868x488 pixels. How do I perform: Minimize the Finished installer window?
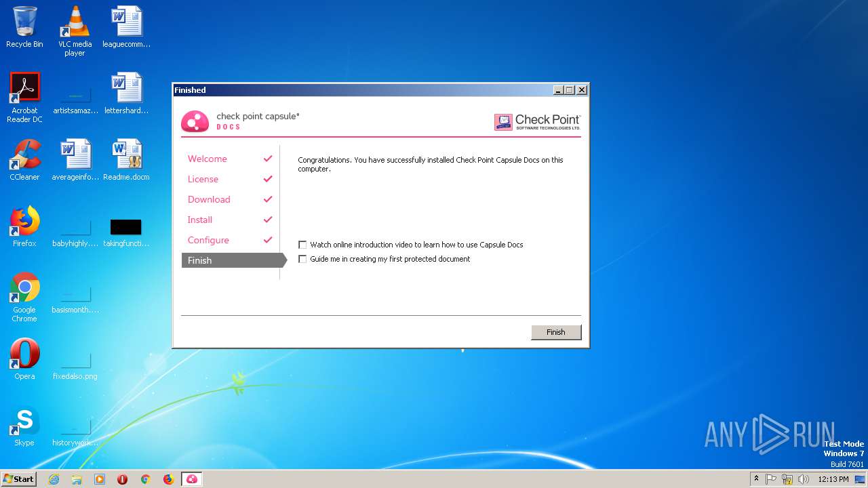pyautogui.click(x=558, y=90)
